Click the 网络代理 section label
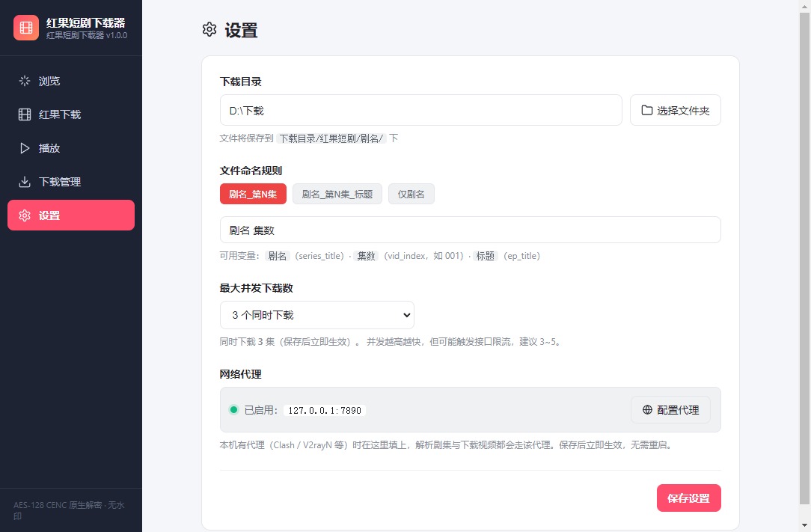Viewport: 811px width, 532px height. (x=240, y=374)
